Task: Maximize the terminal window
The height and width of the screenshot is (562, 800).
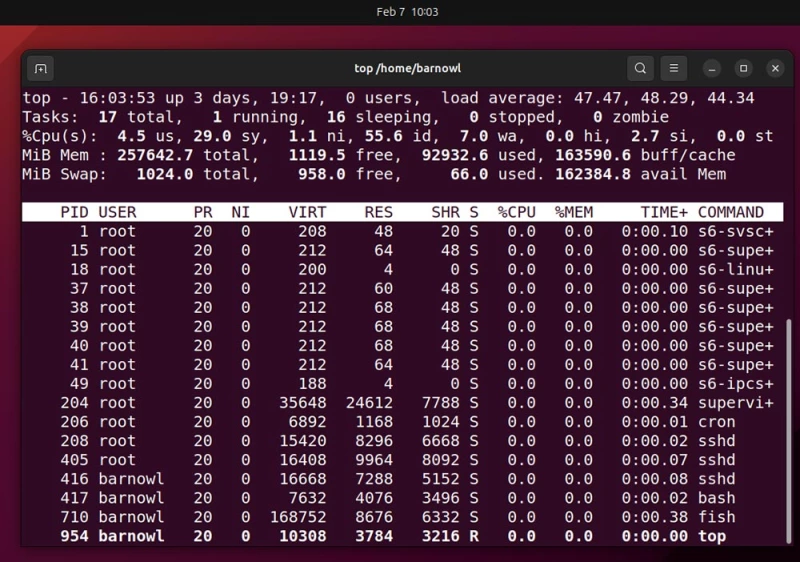Action: [x=743, y=68]
